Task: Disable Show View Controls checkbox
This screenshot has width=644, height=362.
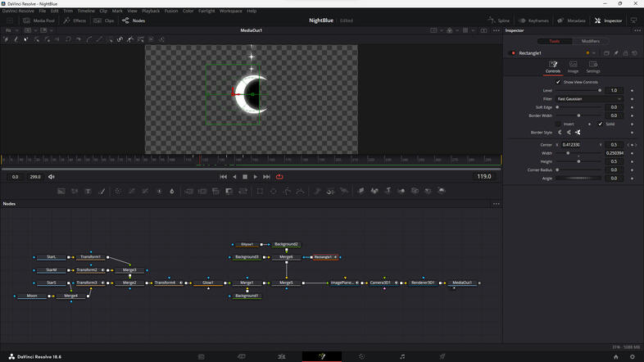Action: [559, 82]
